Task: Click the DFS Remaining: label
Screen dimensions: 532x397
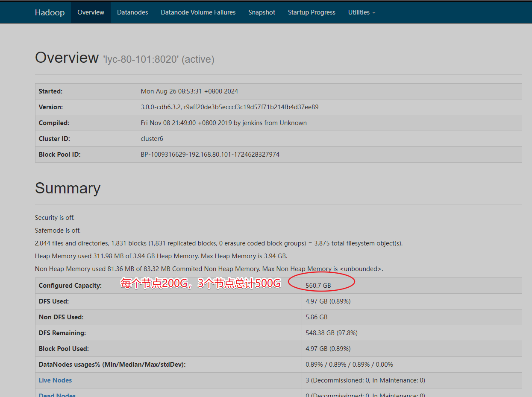Action: pyautogui.click(x=62, y=333)
